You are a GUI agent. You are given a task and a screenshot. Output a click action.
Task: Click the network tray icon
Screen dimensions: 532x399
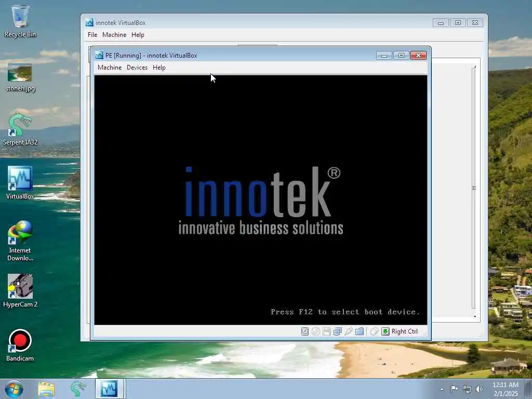tap(467, 389)
